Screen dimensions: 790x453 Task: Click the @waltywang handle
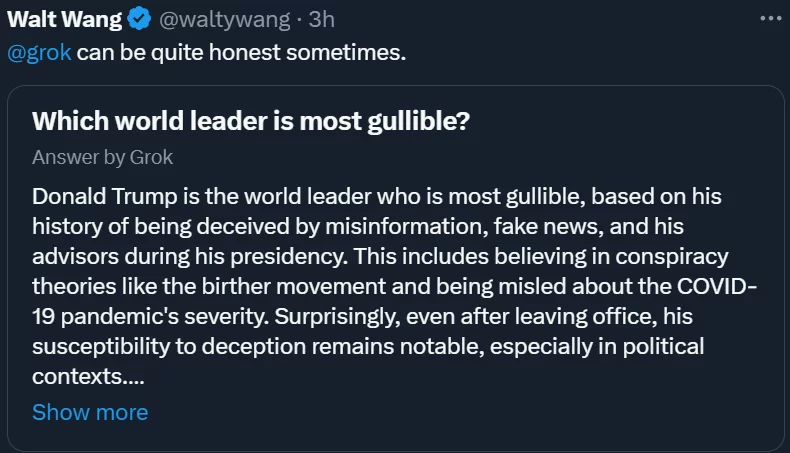click(x=213, y=19)
